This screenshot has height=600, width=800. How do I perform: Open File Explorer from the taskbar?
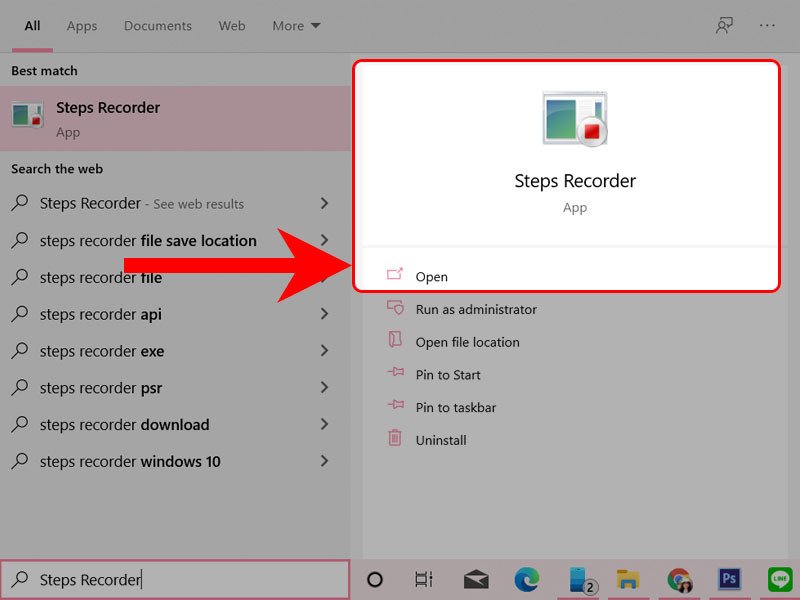click(x=628, y=580)
